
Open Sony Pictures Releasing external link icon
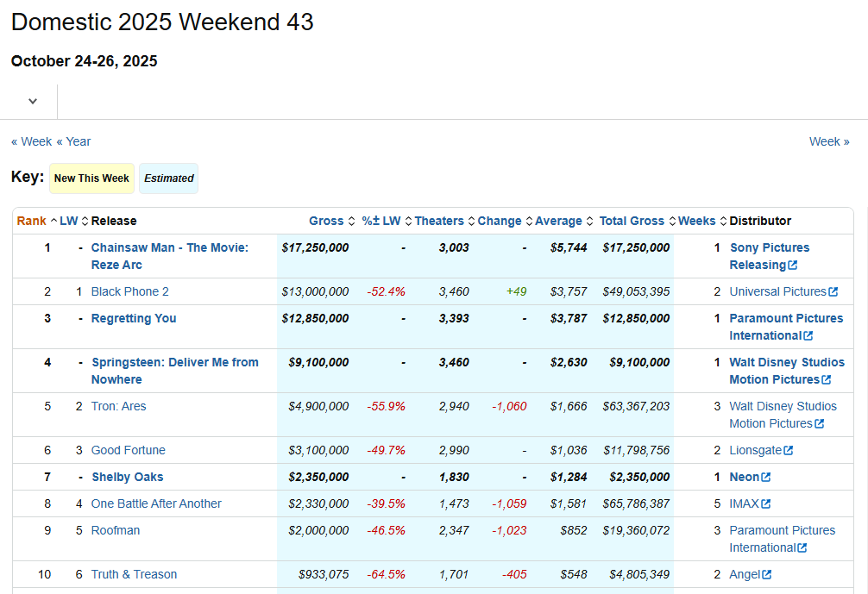(x=792, y=266)
